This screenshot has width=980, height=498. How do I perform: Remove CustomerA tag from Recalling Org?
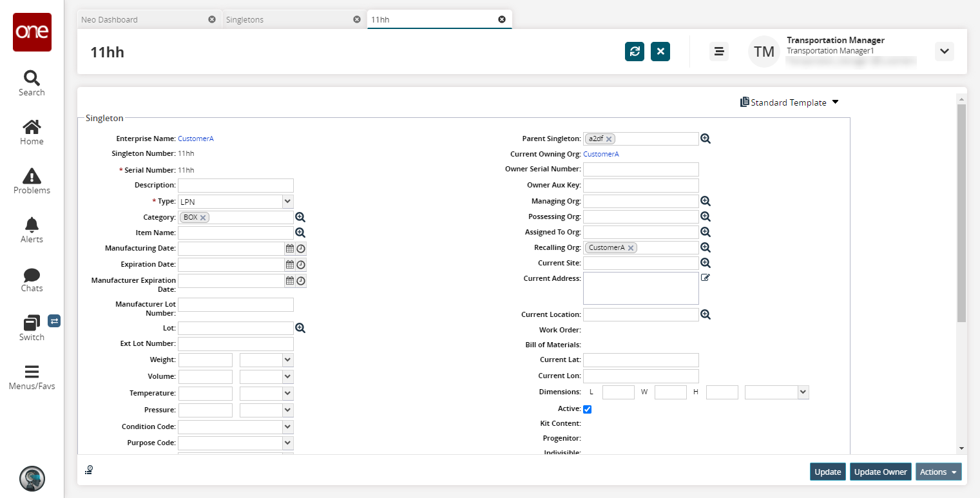(631, 248)
